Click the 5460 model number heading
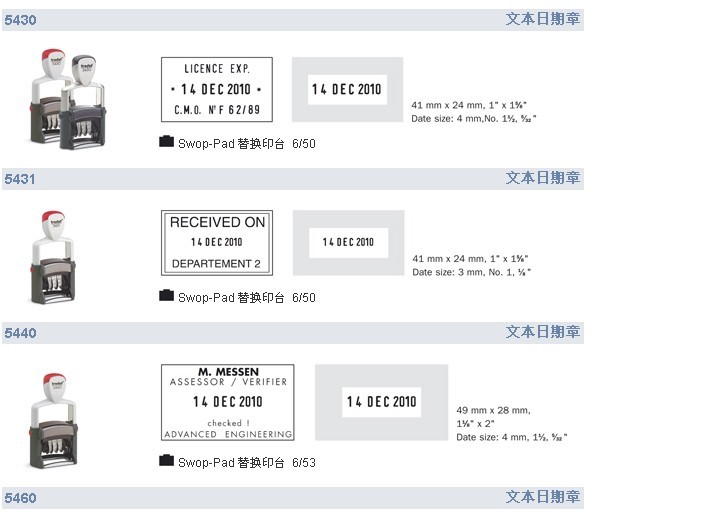This screenshot has height=521, width=724. pos(20,498)
